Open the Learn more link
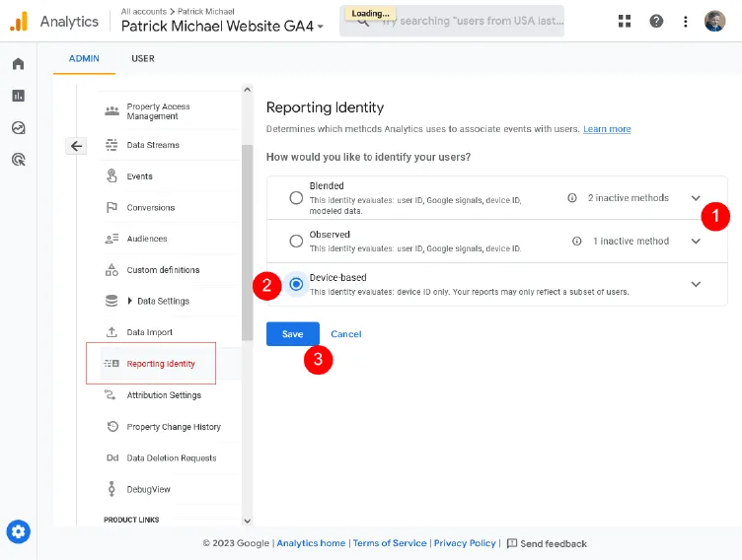This screenshot has height=560, width=742. [607, 129]
